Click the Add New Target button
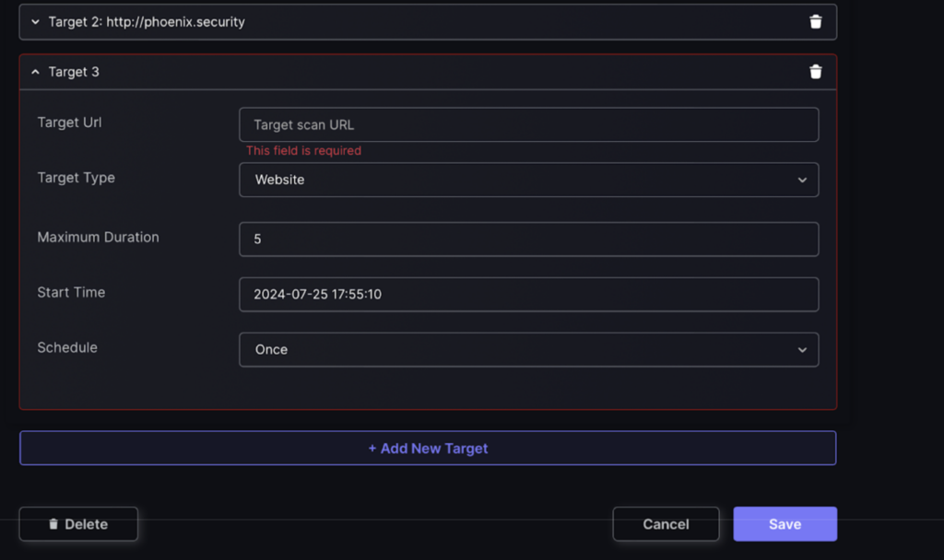The height and width of the screenshot is (560, 944). (x=428, y=449)
